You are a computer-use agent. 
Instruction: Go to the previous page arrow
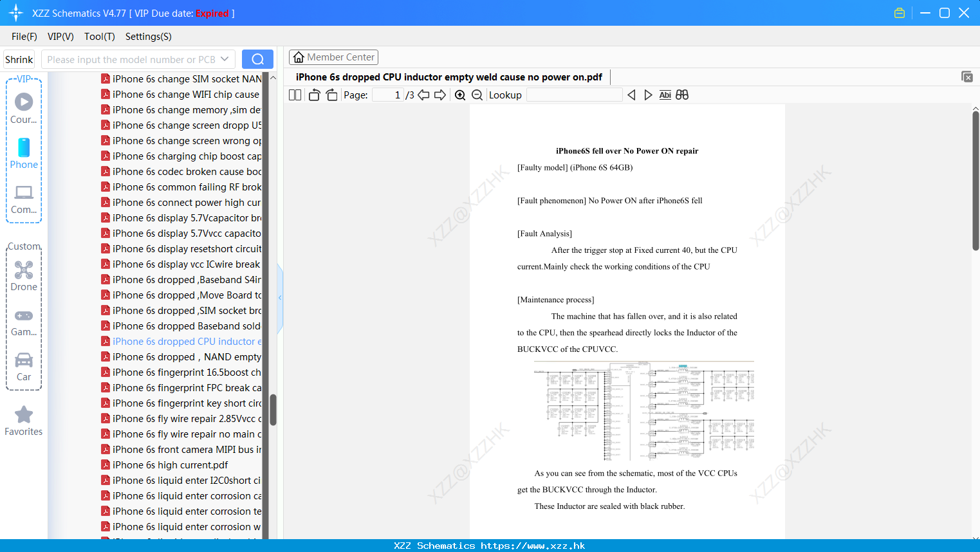[x=423, y=95]
